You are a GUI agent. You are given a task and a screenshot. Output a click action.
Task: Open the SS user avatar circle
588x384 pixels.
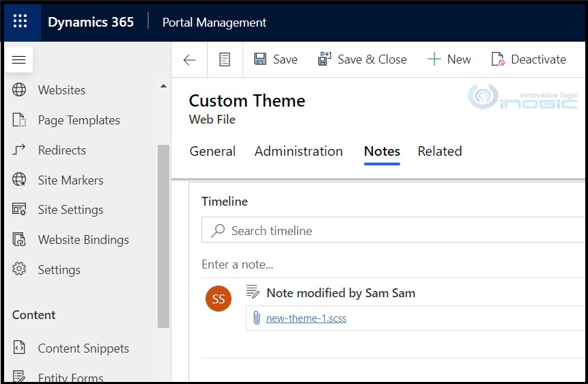tap(219, 299)
